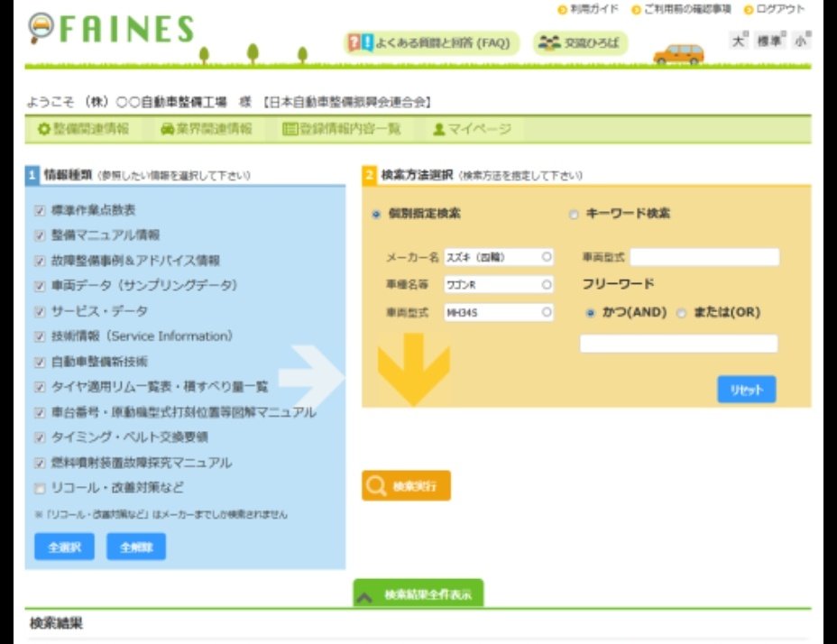Image resolution: width=837 pixels, height=644 pixels.
Task: Toggle 整備マニュアル情報 checkbox
Action: [40, 235]
